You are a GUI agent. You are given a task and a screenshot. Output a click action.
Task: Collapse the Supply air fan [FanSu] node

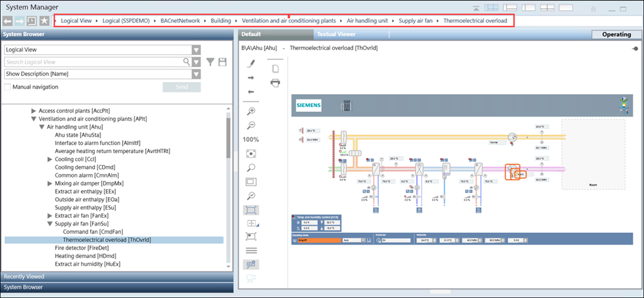(x=50, y=223)
